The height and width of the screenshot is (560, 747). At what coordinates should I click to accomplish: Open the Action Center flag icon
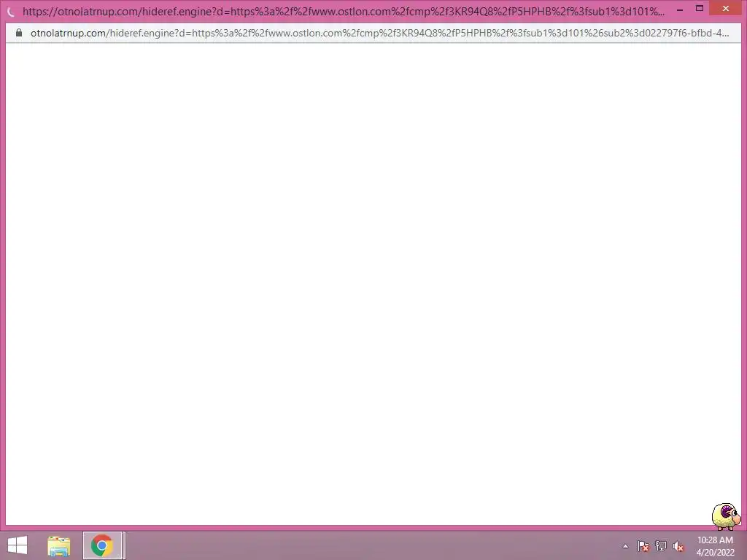coord(643,546)
